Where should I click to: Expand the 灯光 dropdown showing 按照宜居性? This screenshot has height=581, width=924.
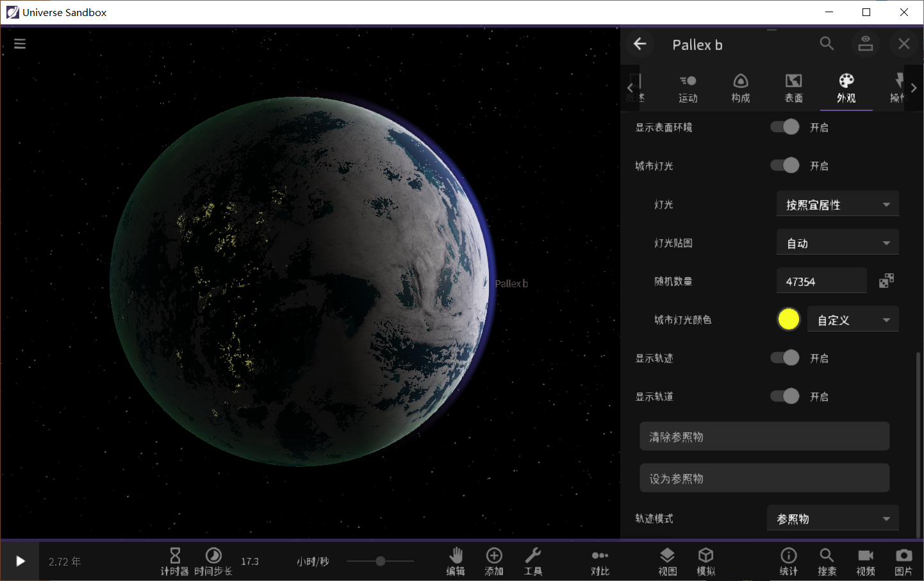click(837, 205)
